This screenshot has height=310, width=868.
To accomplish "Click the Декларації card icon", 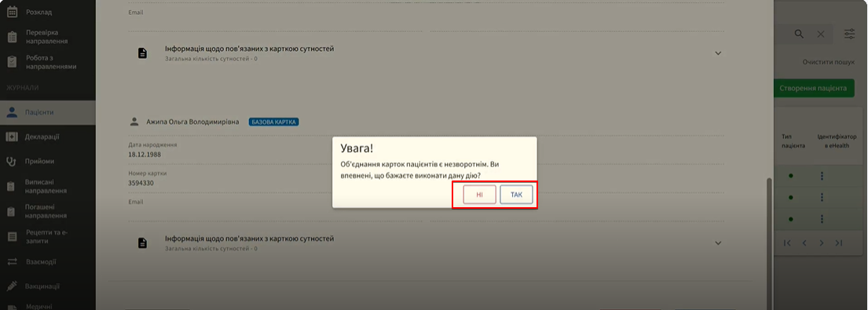I will [12, 137].
